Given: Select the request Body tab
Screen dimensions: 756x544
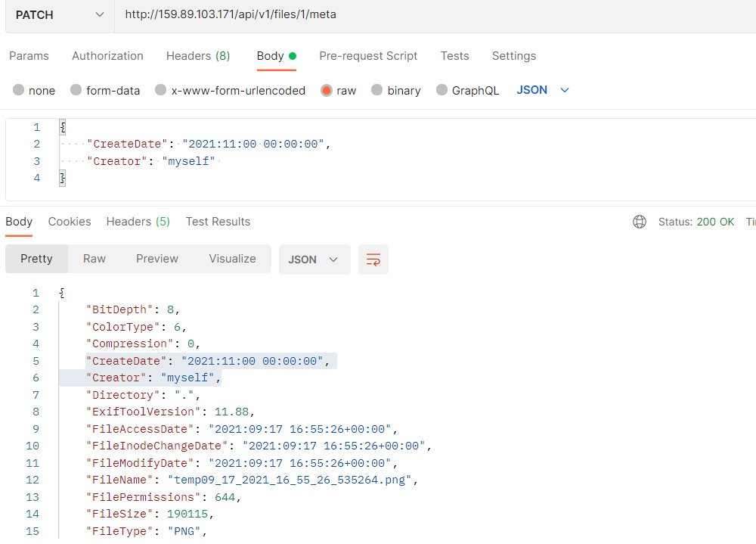Looking at the screenshot, I should pyautogui.click(x=276, y=56).
